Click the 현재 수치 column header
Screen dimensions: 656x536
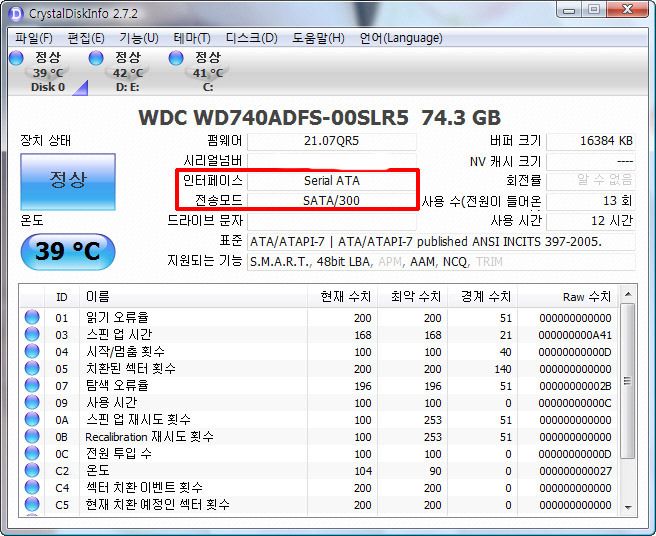tap(342, 297)
